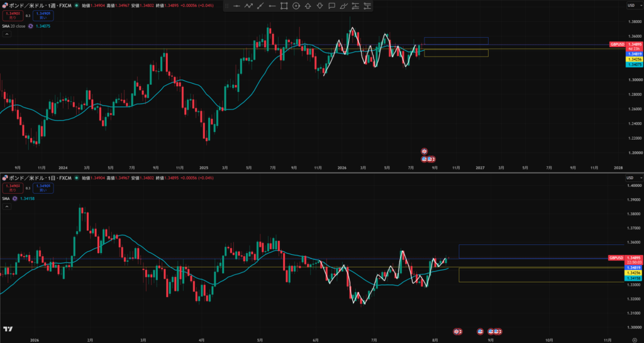Viewport: 644px width, 343px height.
Task: Click the weekly chart spread value 0.3
Action: coord(28,16)
